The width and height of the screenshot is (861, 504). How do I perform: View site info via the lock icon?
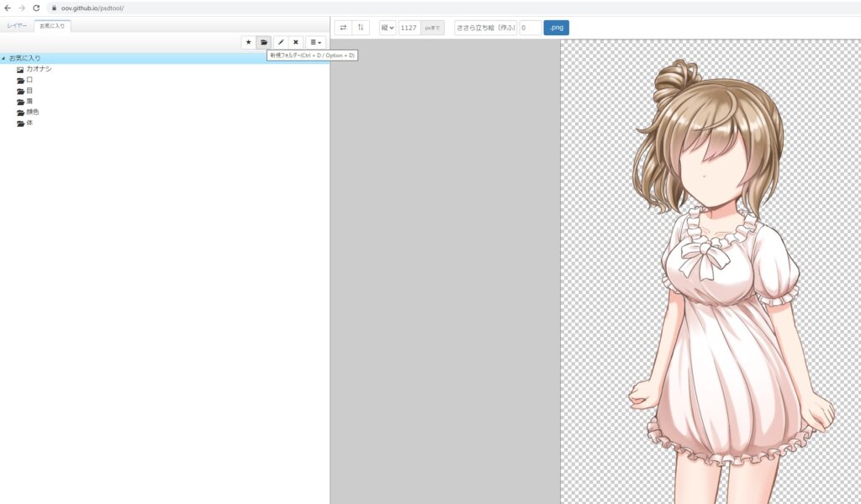click(x=54, y=8)
